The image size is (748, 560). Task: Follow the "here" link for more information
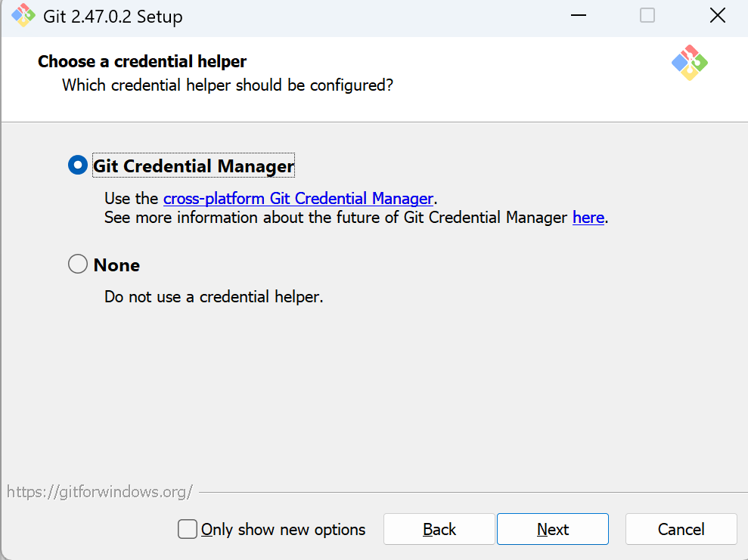click(x=588, y=218)
